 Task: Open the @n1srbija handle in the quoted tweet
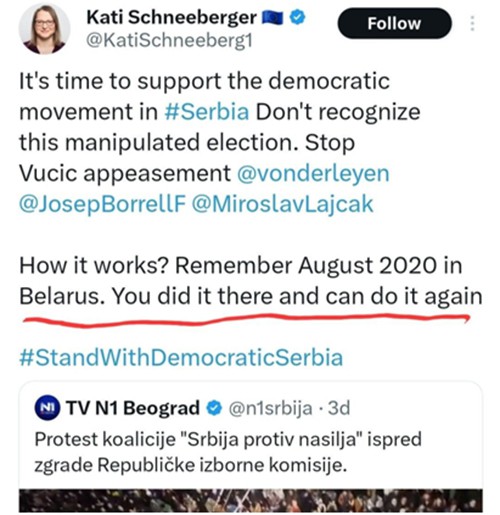270,408
